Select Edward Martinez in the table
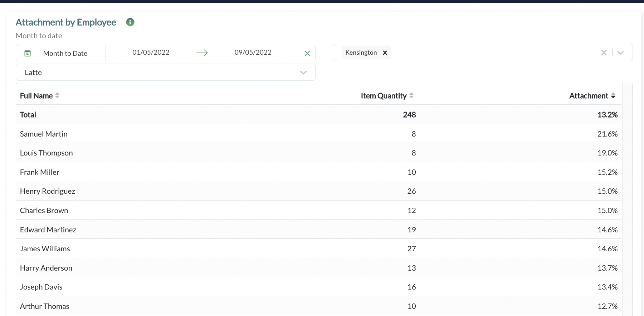 point(48,229)
